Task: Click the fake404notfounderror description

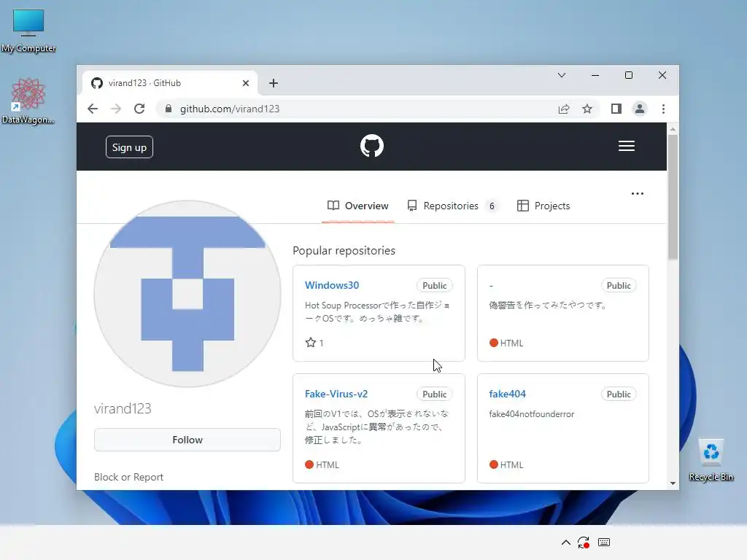Action: coord(531,414)
